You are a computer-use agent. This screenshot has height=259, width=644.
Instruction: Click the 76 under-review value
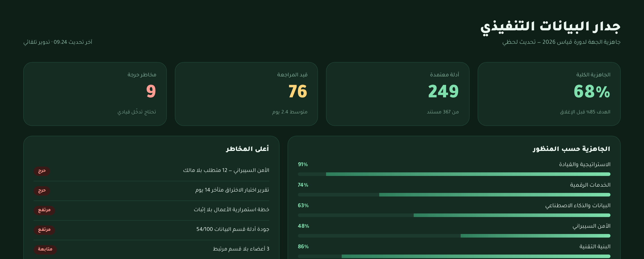[298, 91]
